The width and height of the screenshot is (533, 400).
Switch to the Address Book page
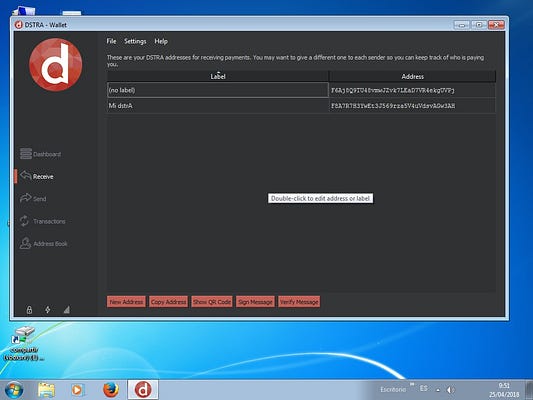click(50, 244)
